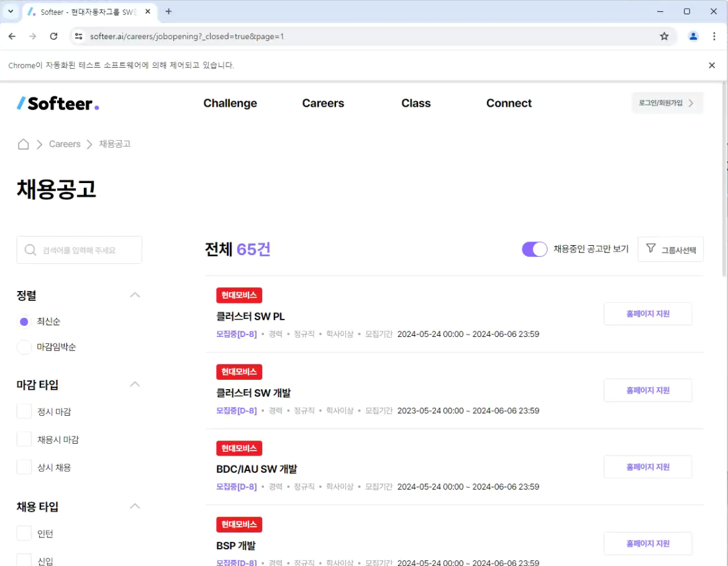Click the address bar URL
The height and width of the screenshot is (566, 728).
click(186, 36)
